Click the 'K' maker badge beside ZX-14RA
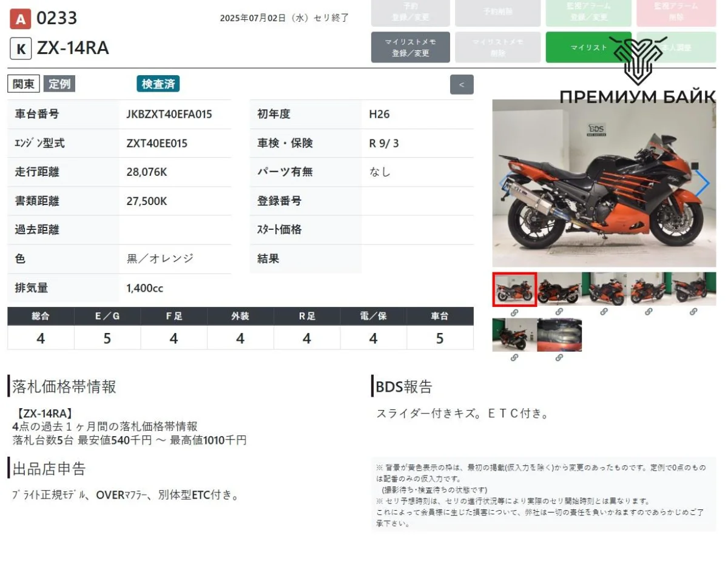Image resolution: width=728 pixels, height=561 pixels. click(20, 49)
